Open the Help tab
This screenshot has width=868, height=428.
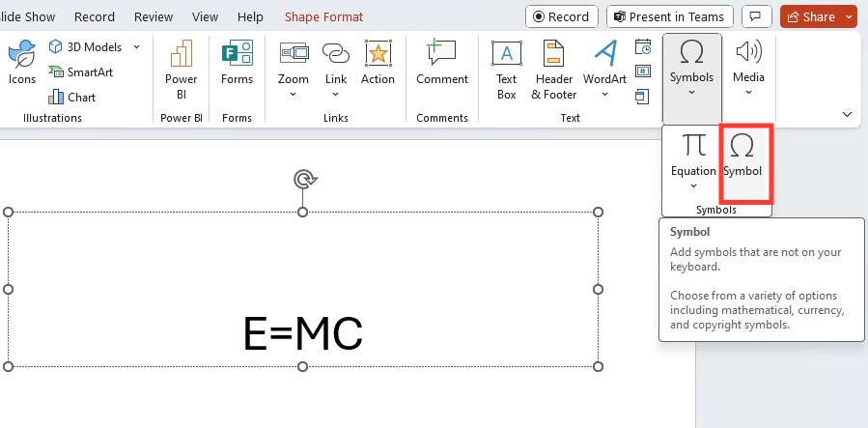click(x=250, y=17)
